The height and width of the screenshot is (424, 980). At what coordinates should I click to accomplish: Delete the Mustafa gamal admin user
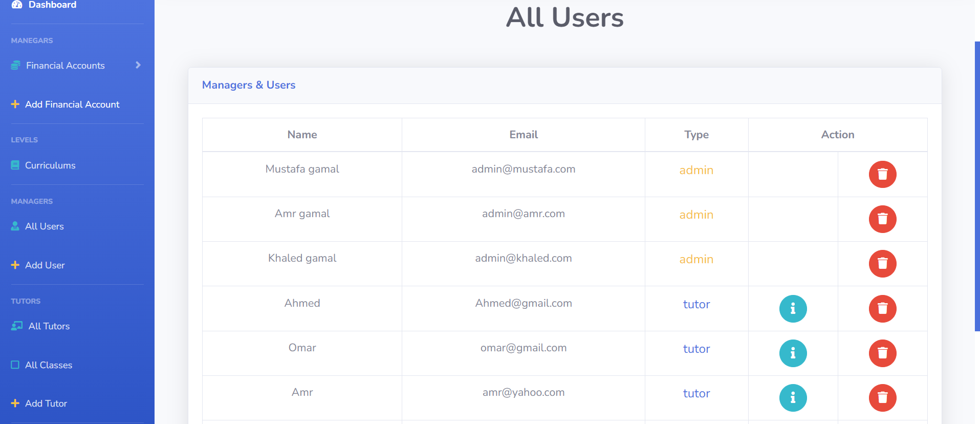tap(882, 174)
